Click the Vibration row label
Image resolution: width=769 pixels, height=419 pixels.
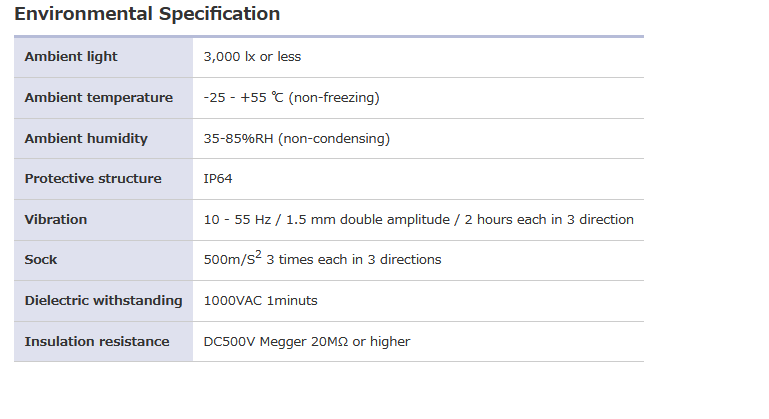(x=56, y=219)
